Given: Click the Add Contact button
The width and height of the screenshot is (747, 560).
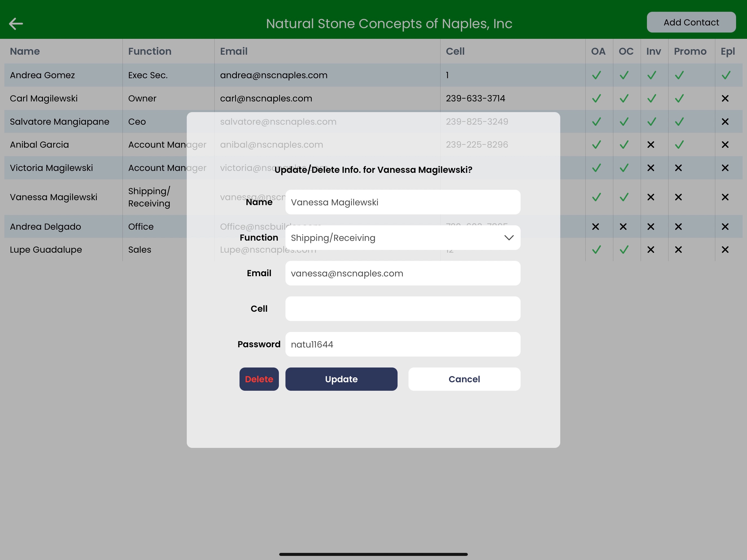Looking at the screenshot, I should point(691,22).
